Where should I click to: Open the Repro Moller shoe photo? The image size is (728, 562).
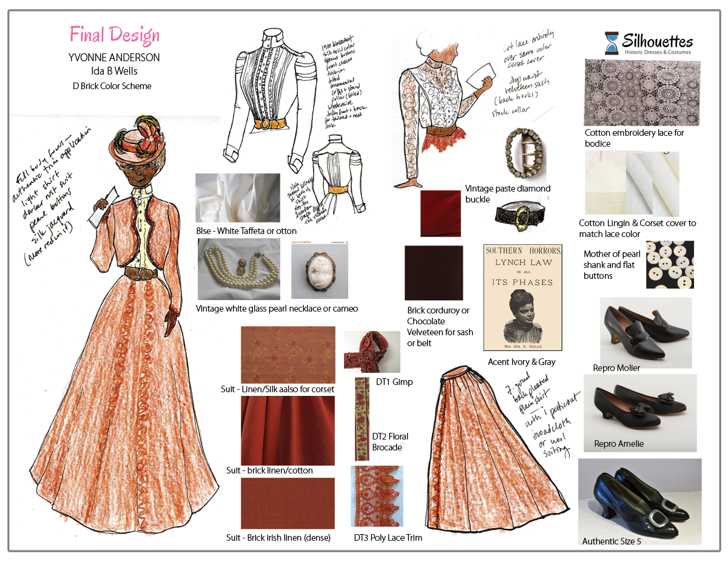coord(645,332)
